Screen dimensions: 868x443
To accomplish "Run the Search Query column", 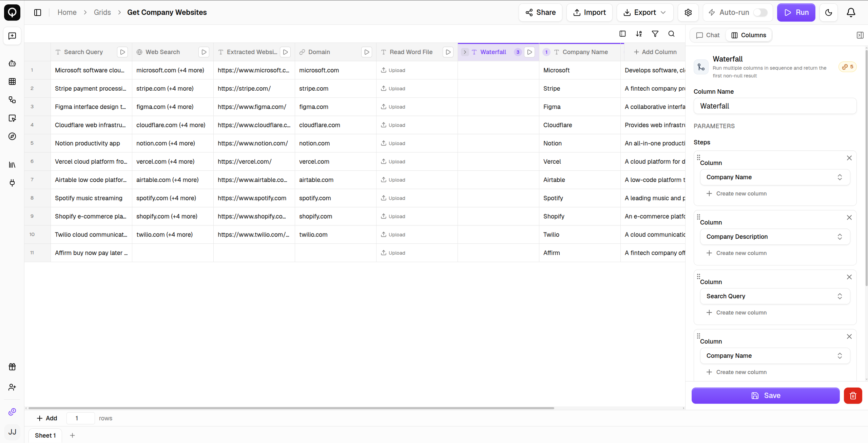I will pos(122,52).
